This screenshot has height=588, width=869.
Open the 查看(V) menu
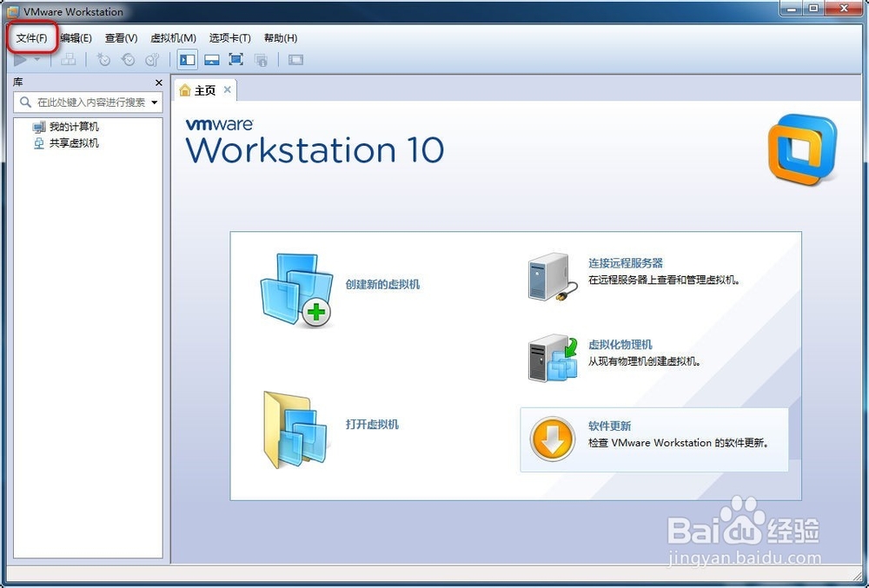[x=122, y=38]
